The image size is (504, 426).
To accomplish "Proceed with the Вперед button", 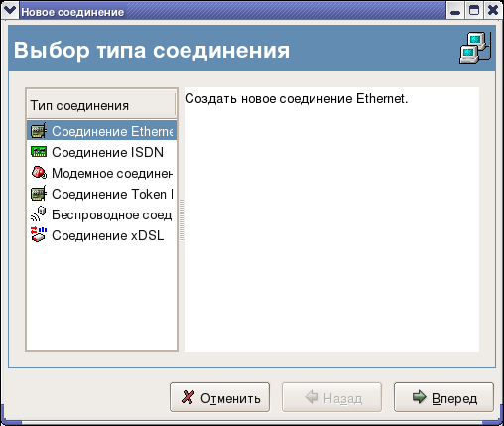I will point(443,397).
